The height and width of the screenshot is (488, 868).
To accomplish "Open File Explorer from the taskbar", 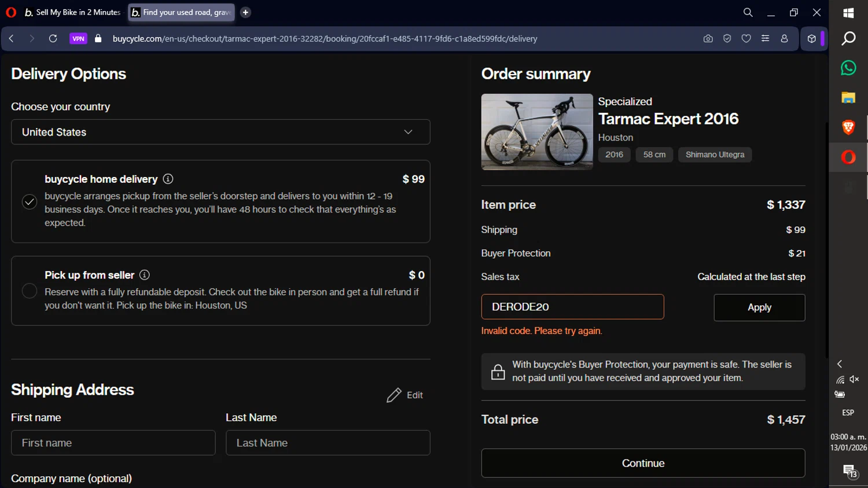I will 848,98.
